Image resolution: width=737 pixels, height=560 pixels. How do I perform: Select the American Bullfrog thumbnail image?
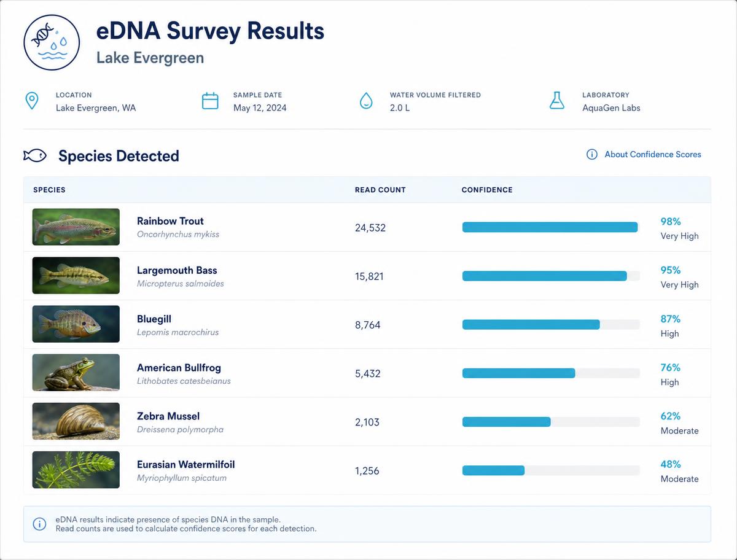pos(76,373)
